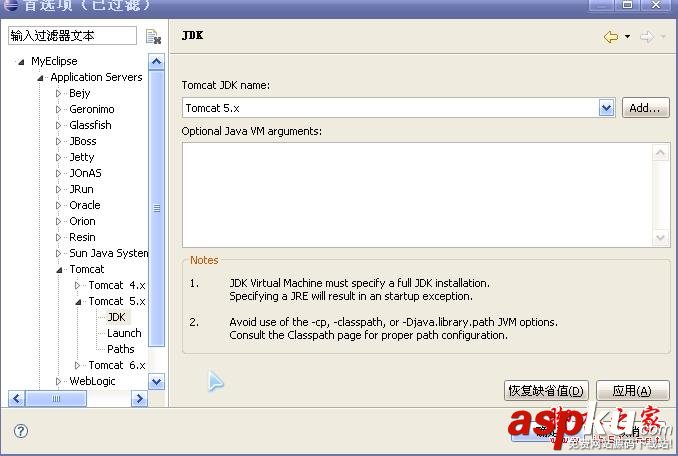Open the Paths page under Tomcat 5.x

(121, 349)
